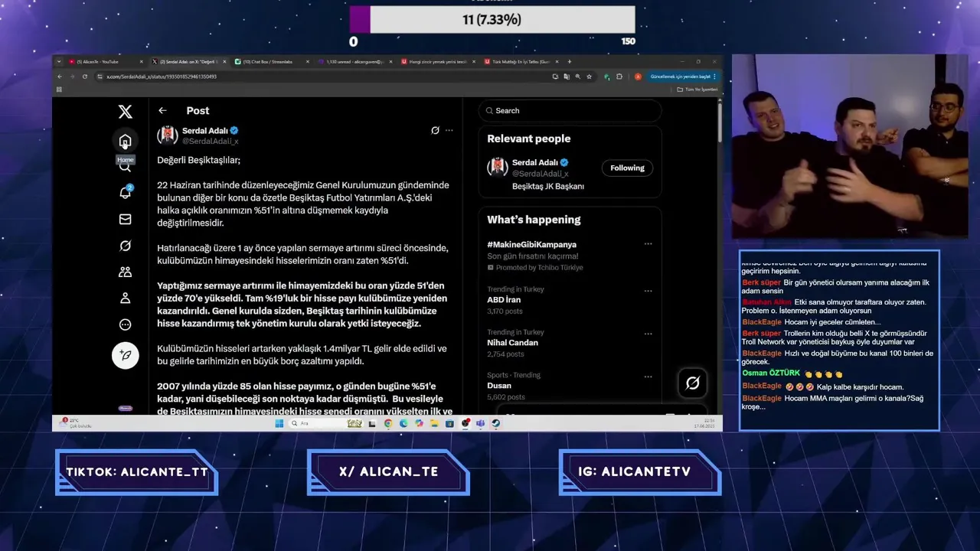Open Messages envelope in X sidebar
This screenshot has width=980, height=551.
pyautogui.click(x=125, y=219)
